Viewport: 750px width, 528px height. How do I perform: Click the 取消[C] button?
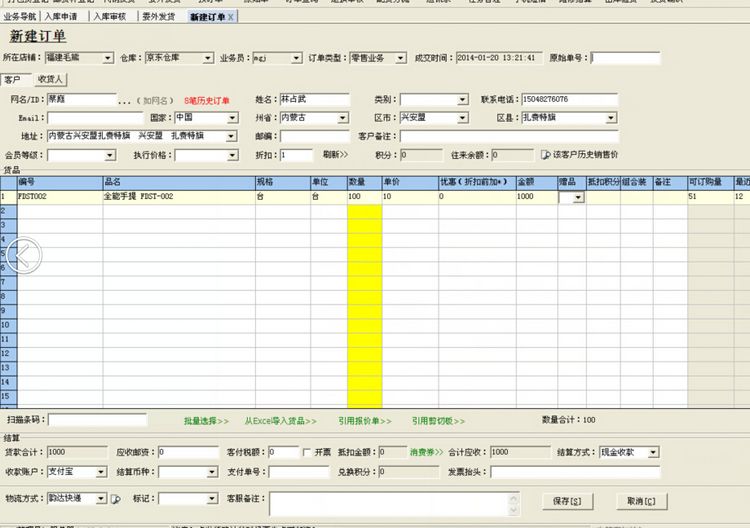(641, 500)
